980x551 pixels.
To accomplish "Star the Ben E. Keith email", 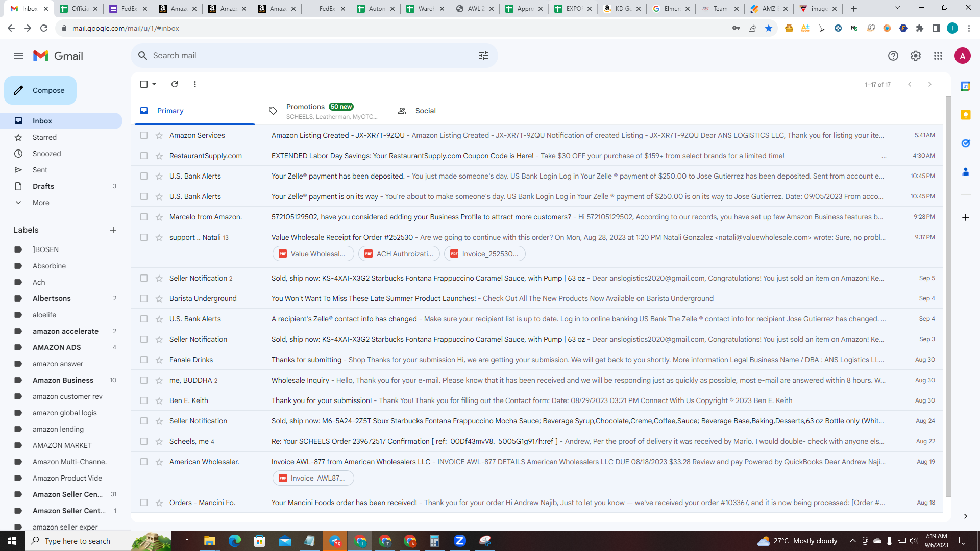I will pyautogui.click(x=159, y=400).
